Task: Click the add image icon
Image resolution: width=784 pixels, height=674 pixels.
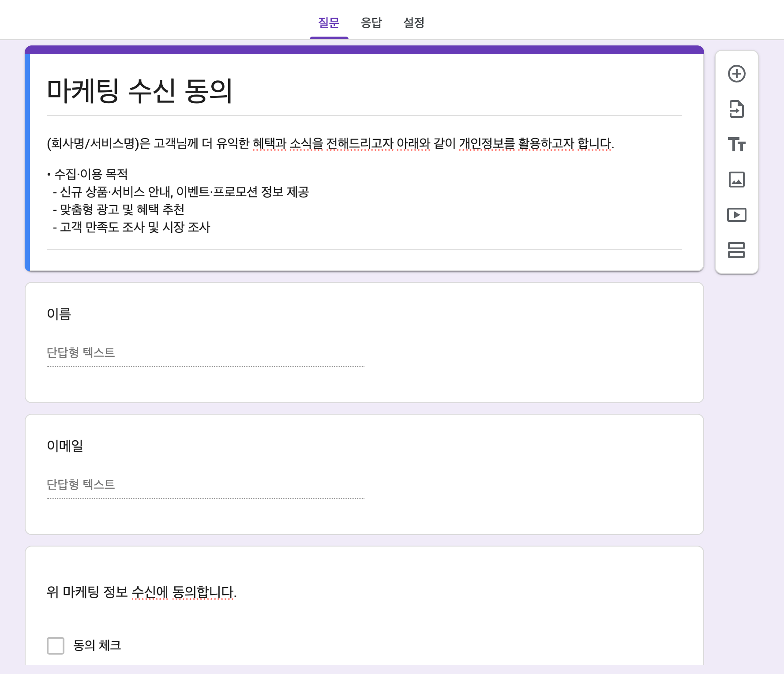Action: (x=736, y=180)
